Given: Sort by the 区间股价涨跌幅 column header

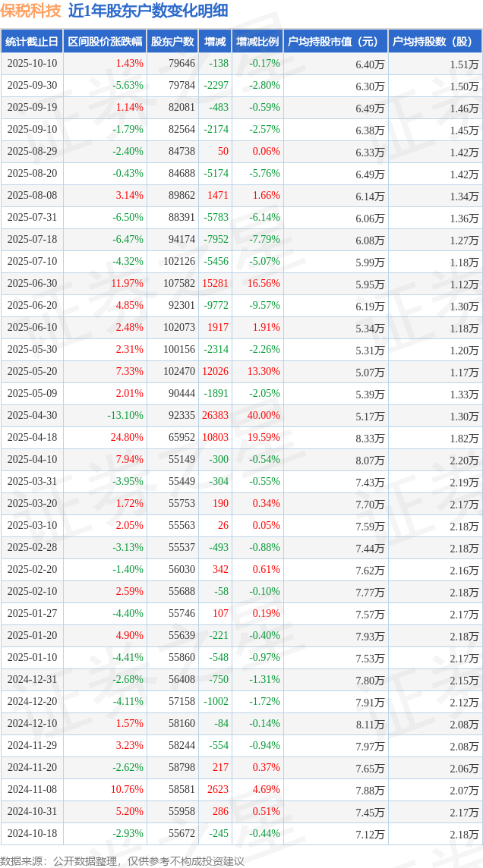Looking at the screenshot, I should click(x=104, y=42).
